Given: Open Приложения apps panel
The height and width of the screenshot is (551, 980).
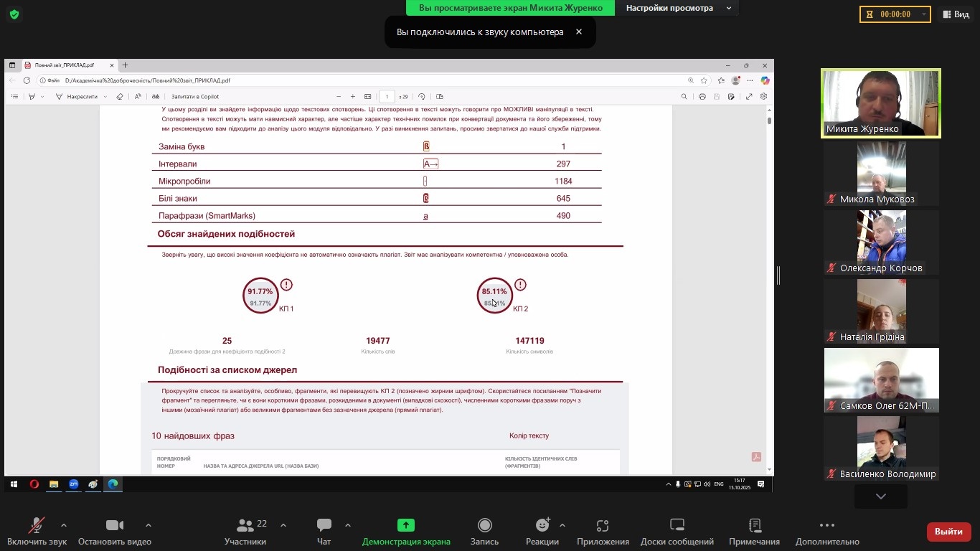Looking at the screenshot, I should pyautogui.click(x=603, y=531).
